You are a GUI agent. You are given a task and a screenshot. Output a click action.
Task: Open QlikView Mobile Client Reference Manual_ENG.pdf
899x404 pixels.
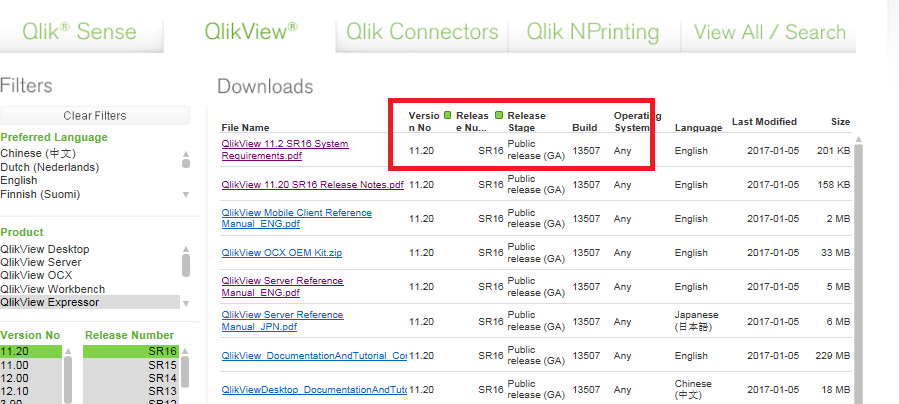pyautogui.click(x=296, y=218)
